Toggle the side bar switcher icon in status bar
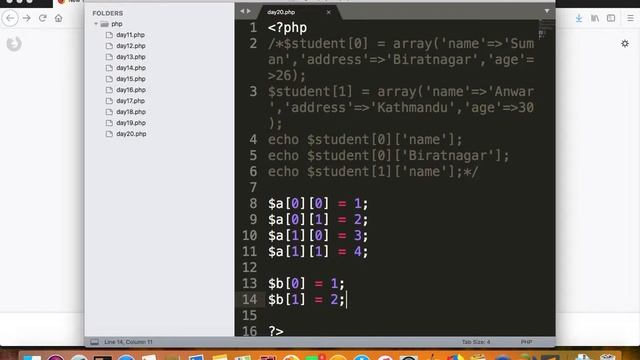The image size is (640, 360). (x=94, y=342)
